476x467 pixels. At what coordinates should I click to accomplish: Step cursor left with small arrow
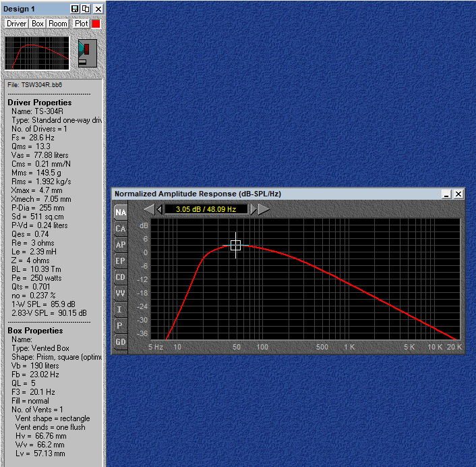pos(159,209)
